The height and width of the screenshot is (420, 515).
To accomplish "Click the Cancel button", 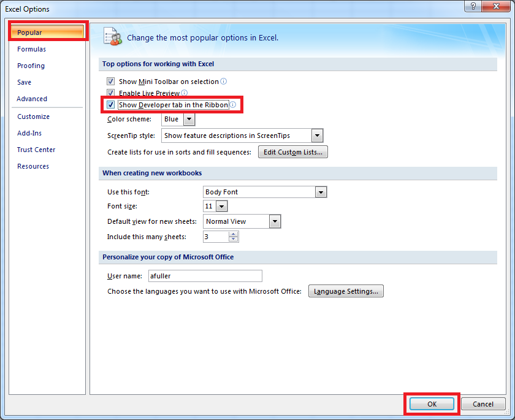I will click(483, 404).
